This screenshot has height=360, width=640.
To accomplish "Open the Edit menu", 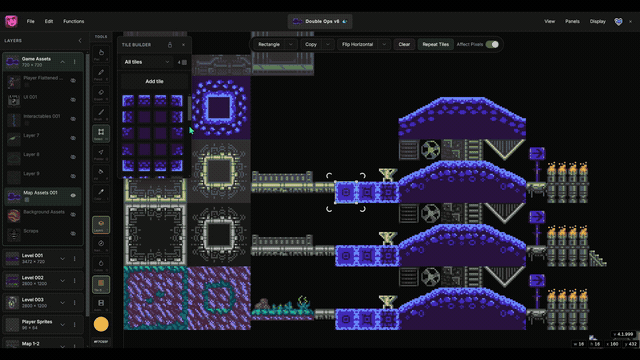I will click(49, 21).
